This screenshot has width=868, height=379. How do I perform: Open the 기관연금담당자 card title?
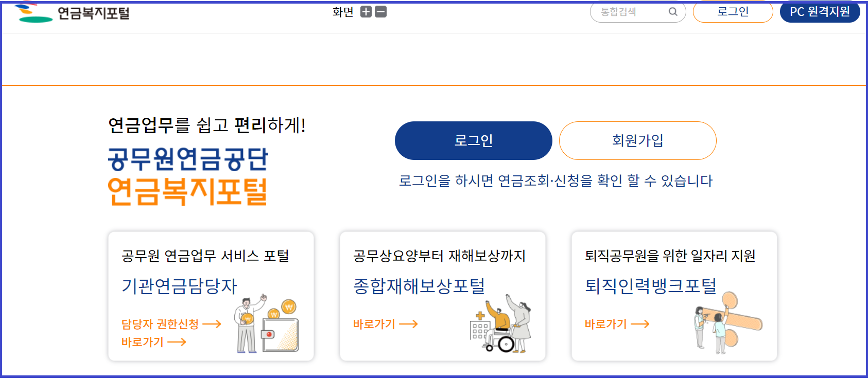point(179,286)
